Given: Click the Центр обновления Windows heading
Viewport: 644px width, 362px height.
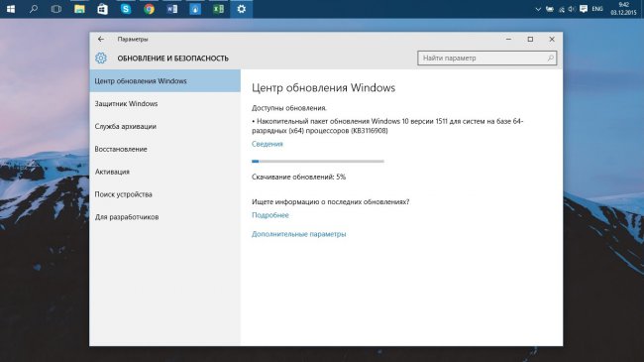Looking at the screenshot, I should pyautogui.click(x=323, y=87).
